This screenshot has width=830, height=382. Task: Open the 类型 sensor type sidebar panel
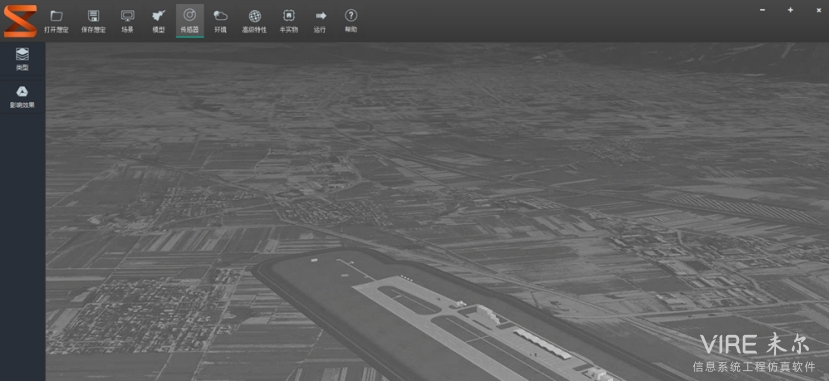[x=22, y=59]
